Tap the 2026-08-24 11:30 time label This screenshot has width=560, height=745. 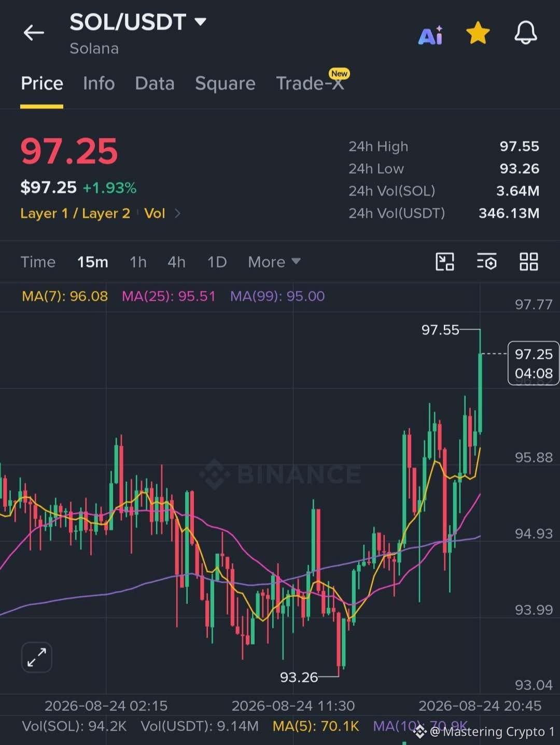[x=293, y=706]
